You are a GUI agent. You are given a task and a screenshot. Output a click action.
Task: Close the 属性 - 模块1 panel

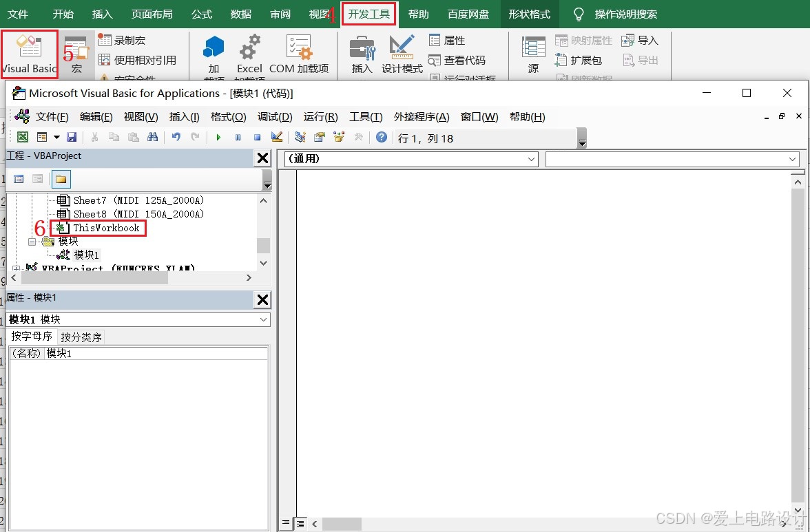tap(263, 299)
